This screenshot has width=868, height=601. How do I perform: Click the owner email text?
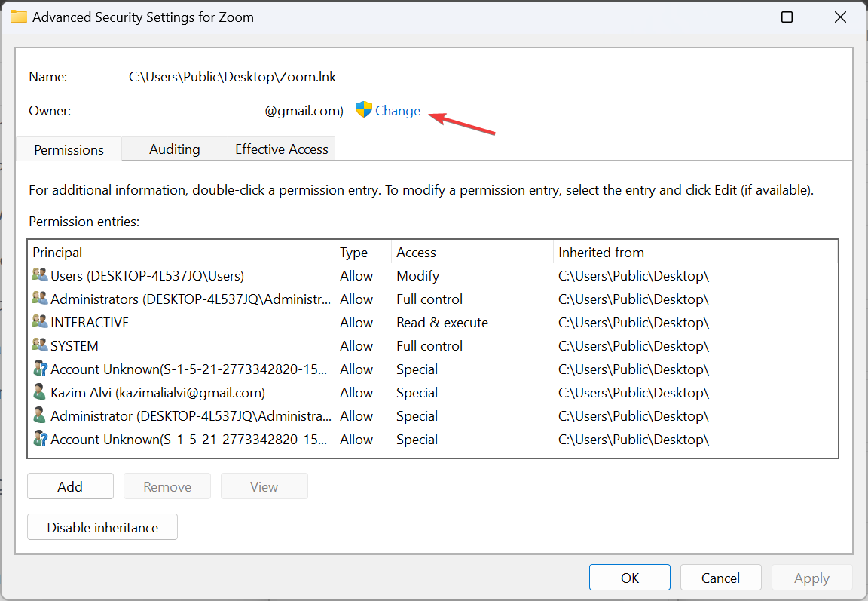tap(304, 111)
